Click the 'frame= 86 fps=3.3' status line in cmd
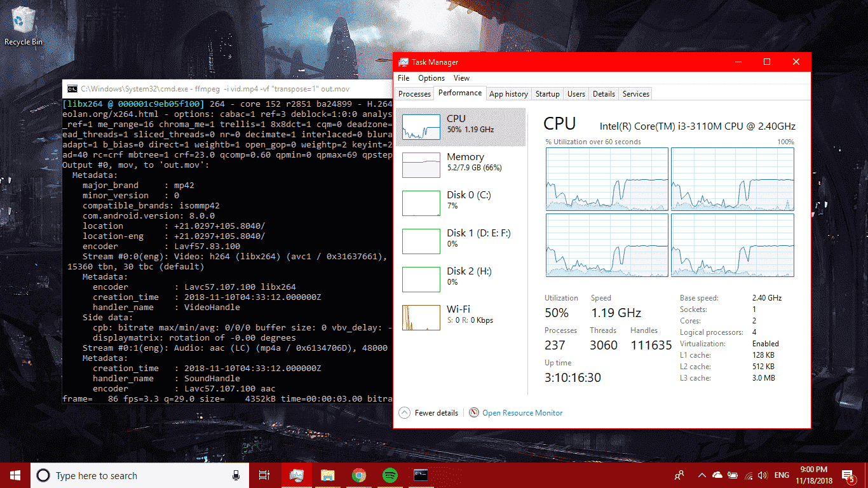Image resolution: width=868 pixels, height=488 pixels. [x=227, y=399]
